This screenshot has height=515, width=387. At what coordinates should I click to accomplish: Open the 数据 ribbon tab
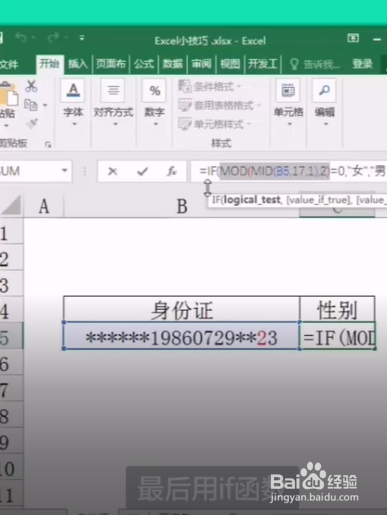pos(172,63)
